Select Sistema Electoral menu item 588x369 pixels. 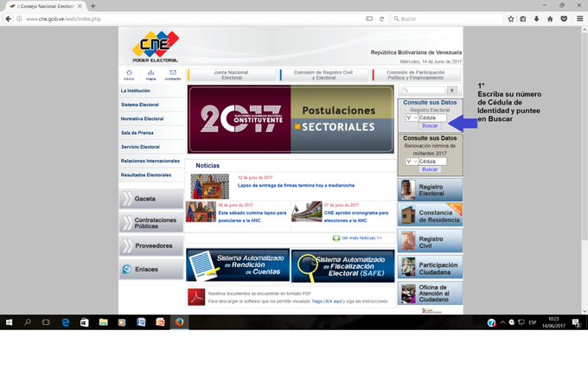[x=140, y=105]
